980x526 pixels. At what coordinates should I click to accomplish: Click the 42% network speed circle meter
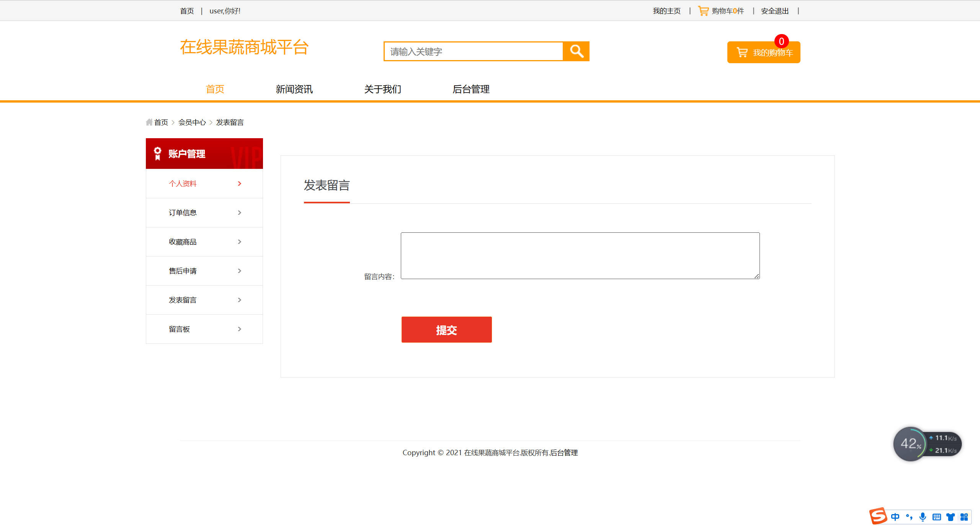(911, 444)
